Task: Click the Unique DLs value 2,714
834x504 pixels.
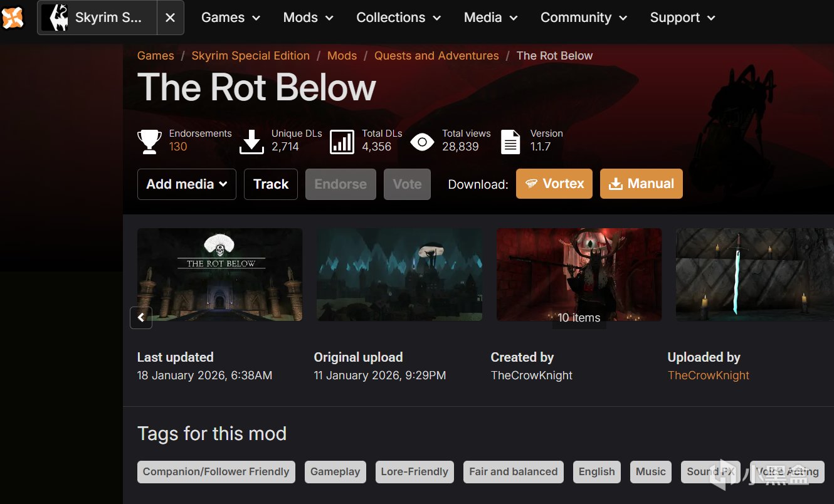Action: point(285,147)
